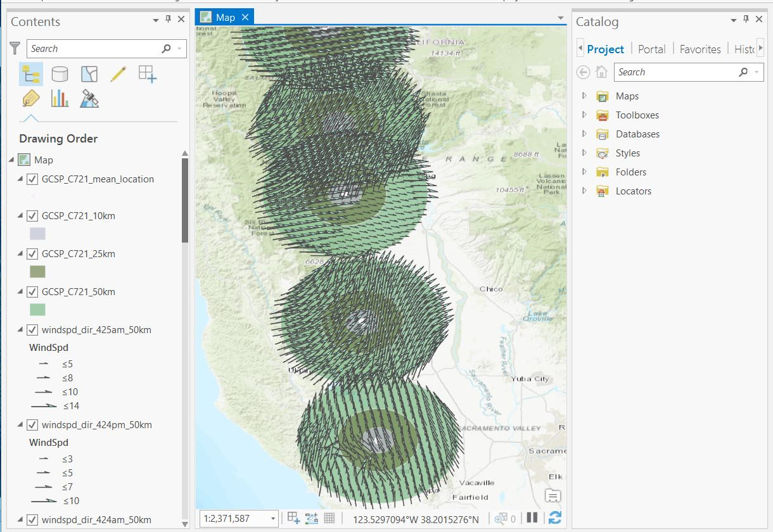Click the Contents pane vertical scrollbar
773x532 pixels.
(x=185, y=200)
